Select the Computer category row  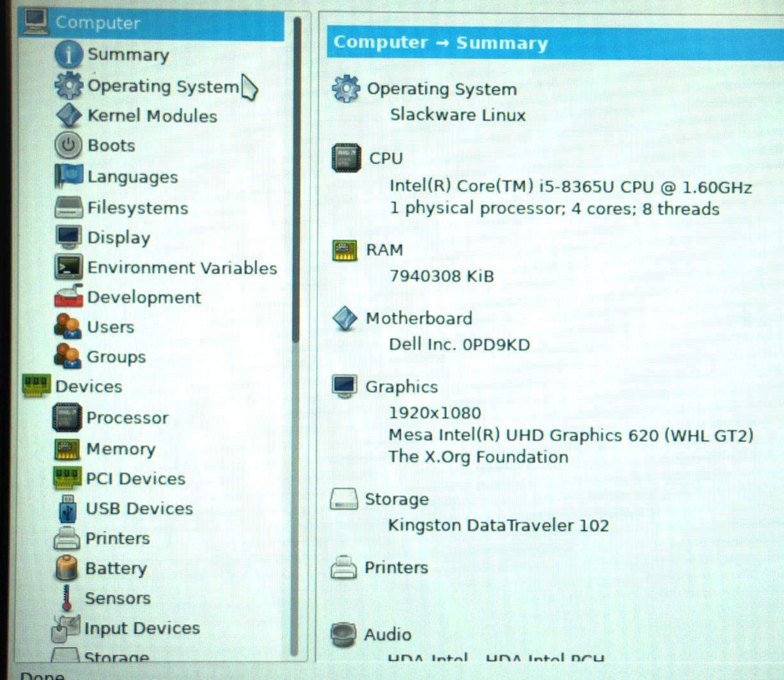pos(152,23)
